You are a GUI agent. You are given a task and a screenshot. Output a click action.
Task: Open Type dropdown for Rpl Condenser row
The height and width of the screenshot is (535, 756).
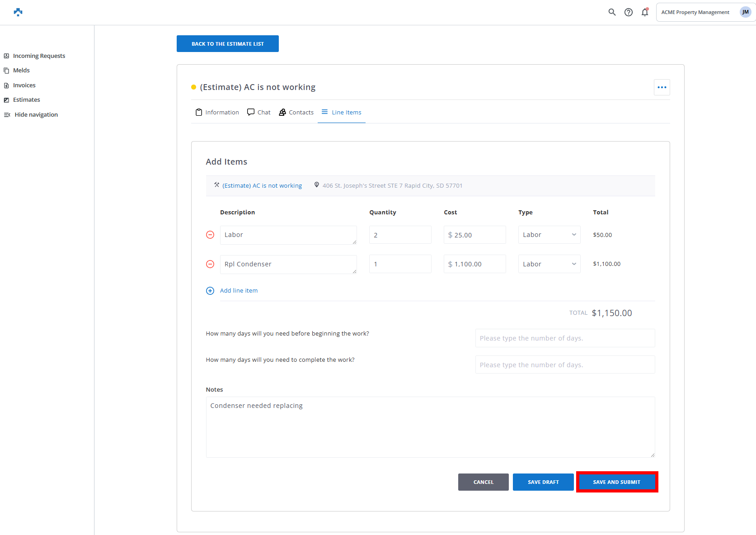(x=549, y=264)
